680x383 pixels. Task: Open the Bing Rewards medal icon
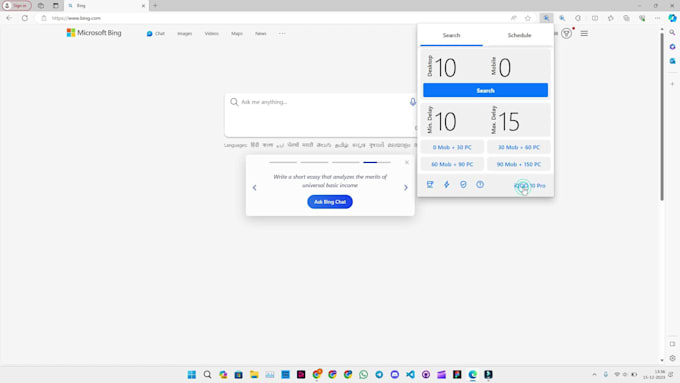pyautogui.click(x=566, y=33)
